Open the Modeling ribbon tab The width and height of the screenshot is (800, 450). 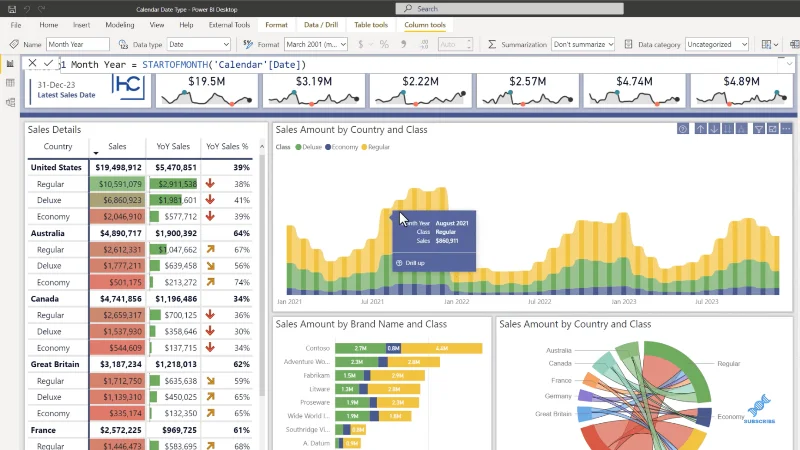[120, 24]
